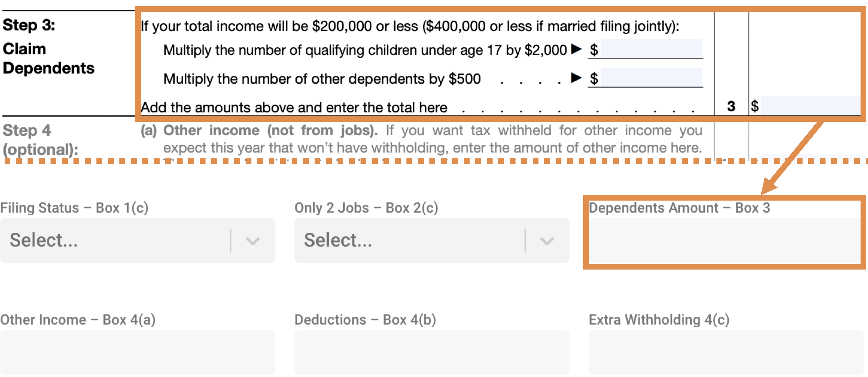Click the arrow icon after 'by $2,000'

click(x=576, y=49)
